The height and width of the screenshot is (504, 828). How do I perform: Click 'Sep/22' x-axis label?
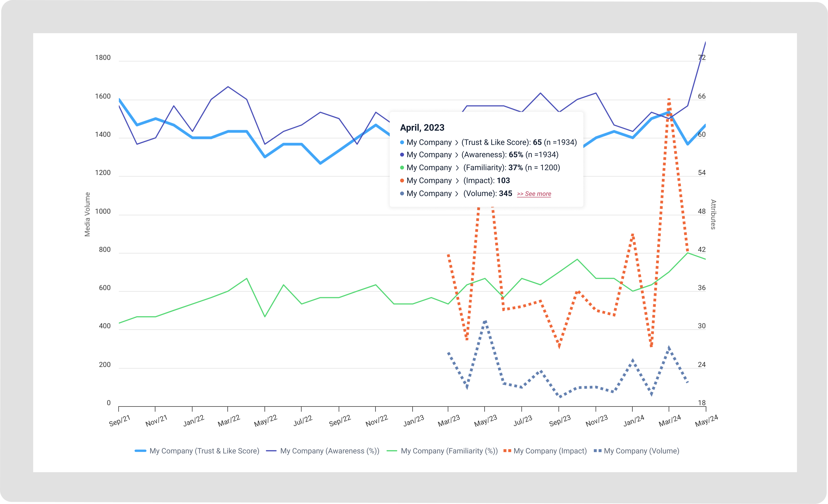[x=340, y=421]
